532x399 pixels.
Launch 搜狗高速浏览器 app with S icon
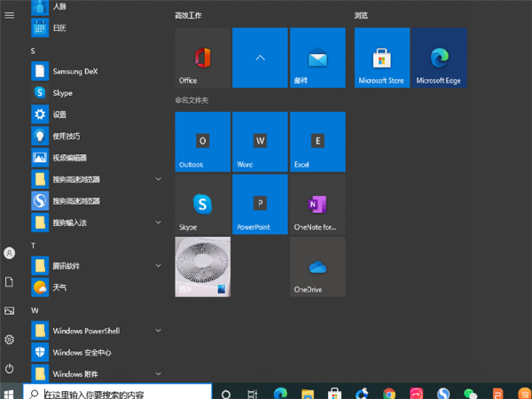coord(97,201)
